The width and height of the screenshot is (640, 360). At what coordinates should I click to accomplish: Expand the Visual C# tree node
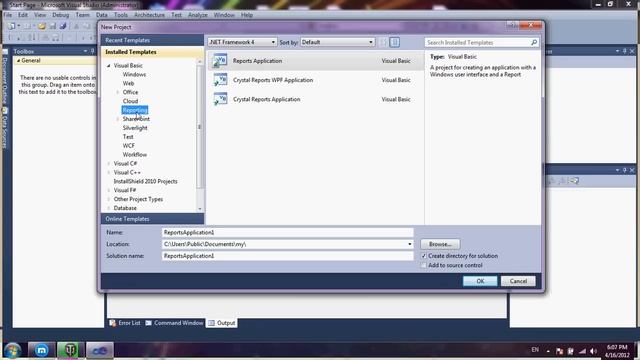click(109, 164)
